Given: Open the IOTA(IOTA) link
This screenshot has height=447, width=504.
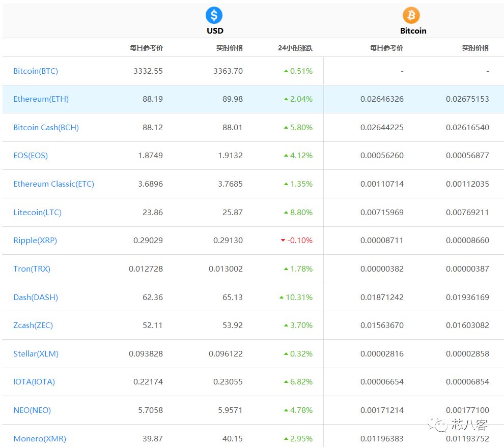Looking at the screenshot, I should [x=34, y=382].
